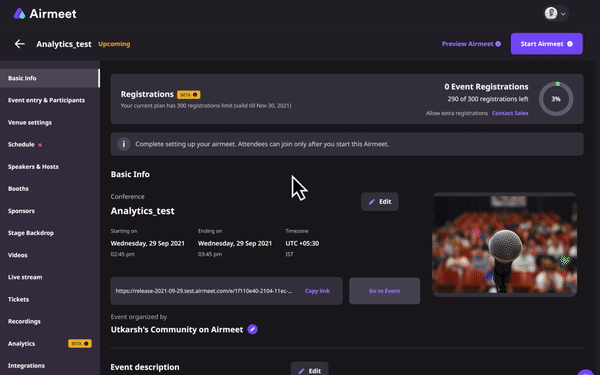Click the Start Airmeet button
The height and width of the screenshot is (375, 600).
tap(546, 44)
